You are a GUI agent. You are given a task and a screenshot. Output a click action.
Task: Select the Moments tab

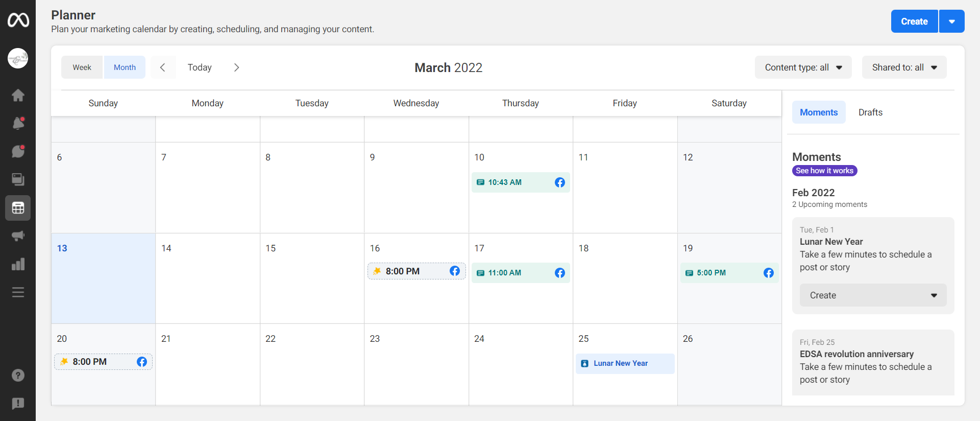(x=819, y=112)
